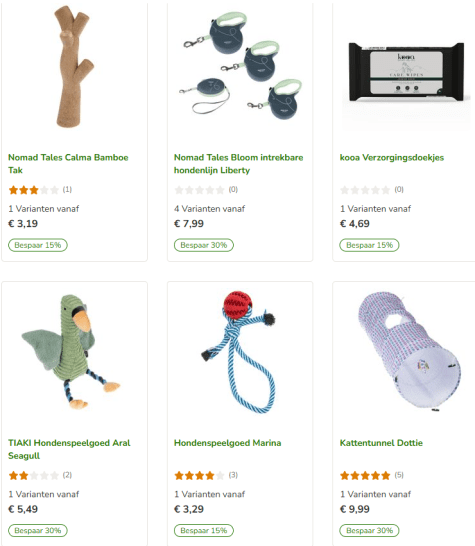Open the kooa Verzorgingsdoekjes title link
The width and height of the screenshot is (475, 546).
tap(392, 157)
